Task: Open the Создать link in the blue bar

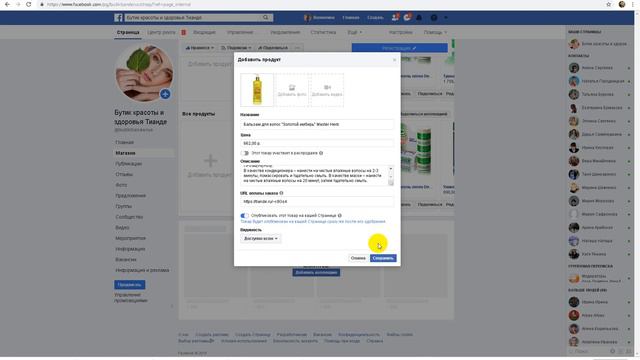Action: (x=375, y=18)
